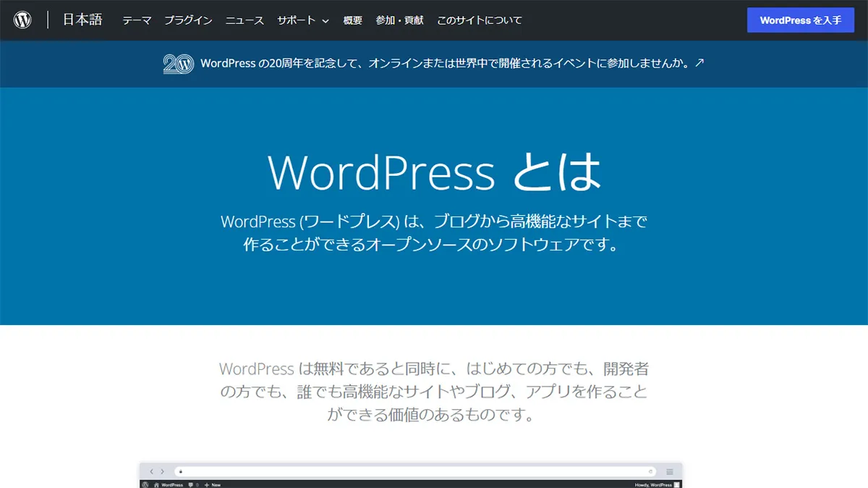Open the Howdy, WordPress account menu
Image resolution: width=868 pixels, height=488 pixels.
point(653,484)
